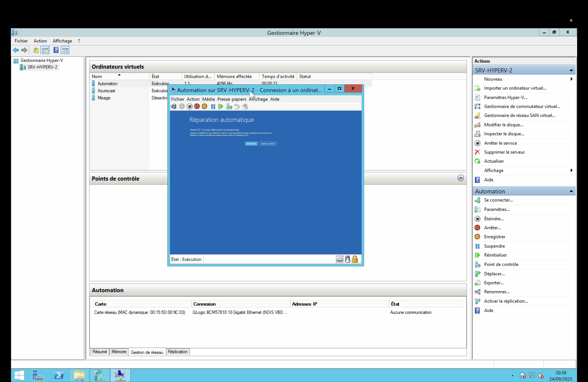The width and height of the screenshot is (588, 382).
Task: Pause the VM with the blue pause icon
Action: click(213, 107)
